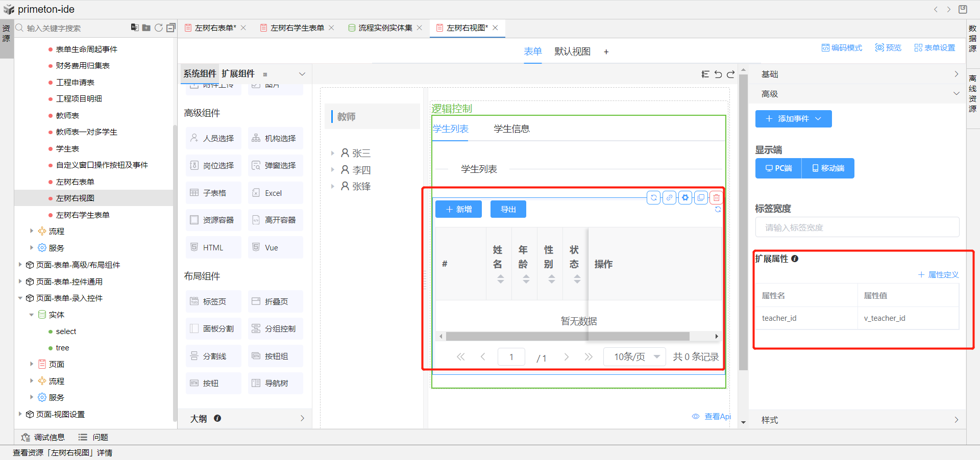Open the 添加事件 dropdown button

point(793,119)
